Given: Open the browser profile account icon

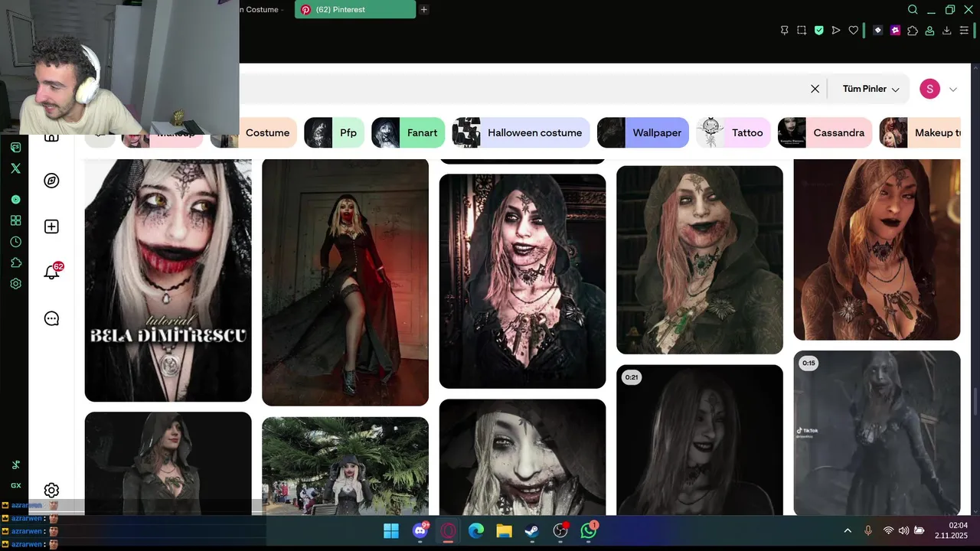Looking at the screenshot, I should 929,31.
